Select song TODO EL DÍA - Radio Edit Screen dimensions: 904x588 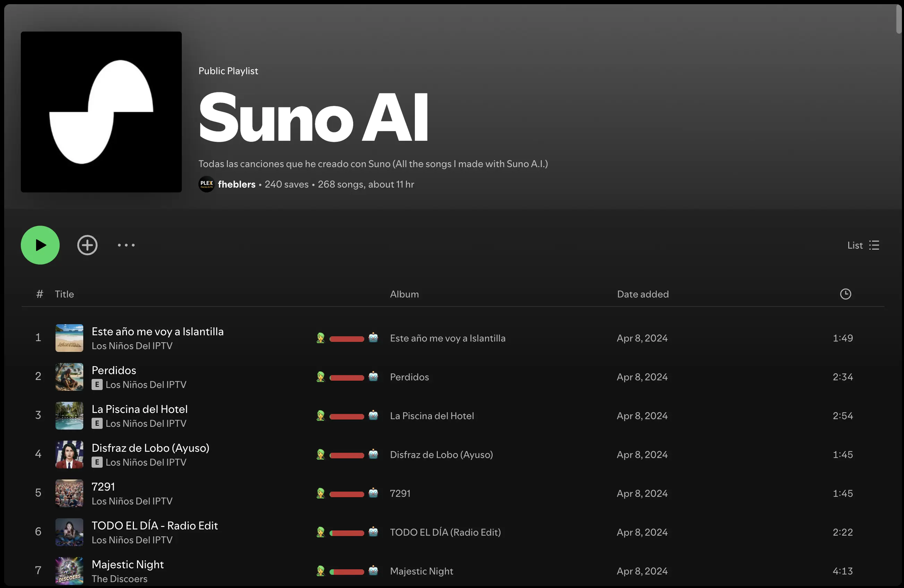point(155,525)
